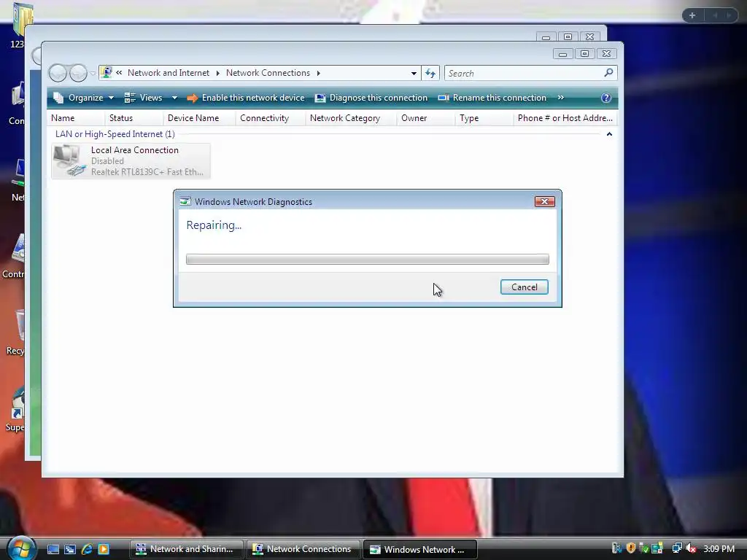This screenshot has height=560, width=747.
Task: Expand arrow after Network Connections breadcrumb
Action: point(319,73)
